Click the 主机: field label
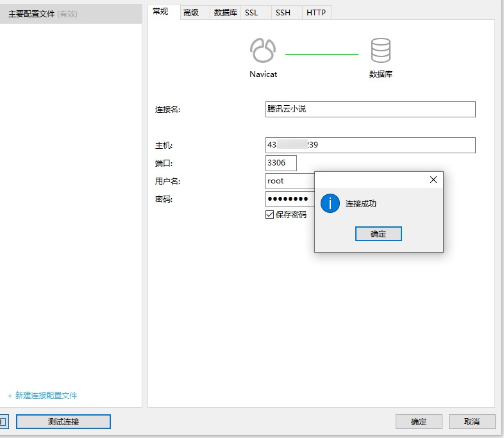Screen dimensions: 504x438 [164, 146]
